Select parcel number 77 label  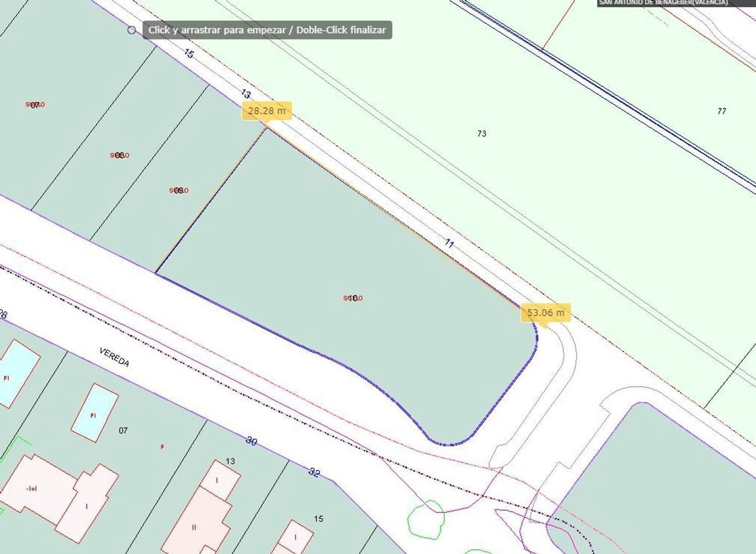coord(722,111)
